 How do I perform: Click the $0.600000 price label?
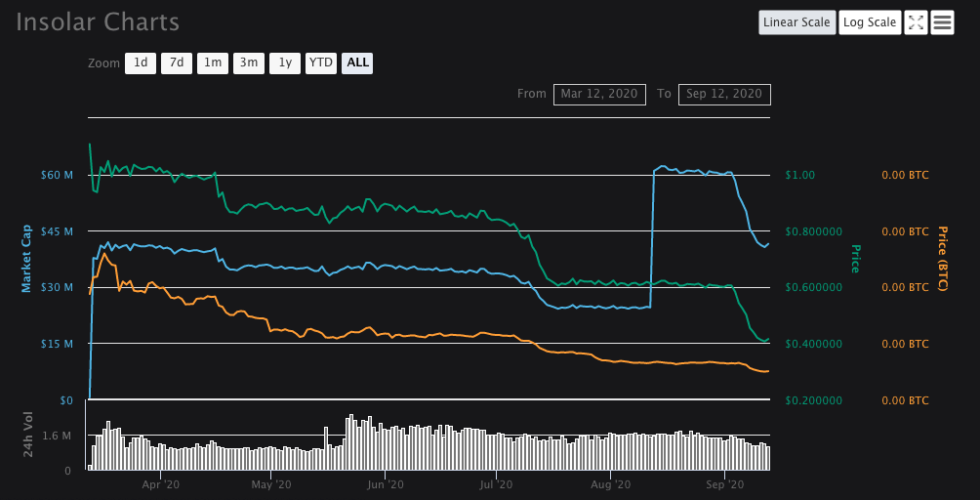(814, 287)
